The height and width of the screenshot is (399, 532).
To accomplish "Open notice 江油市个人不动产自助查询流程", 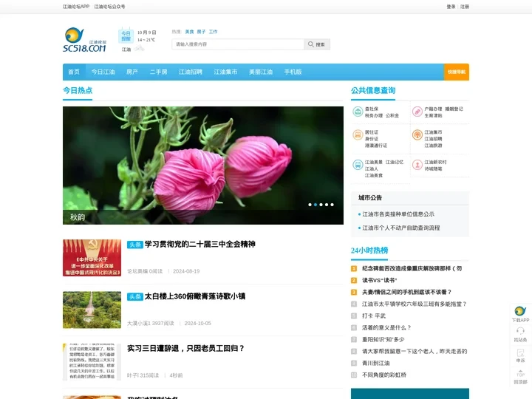I will 401,228.
